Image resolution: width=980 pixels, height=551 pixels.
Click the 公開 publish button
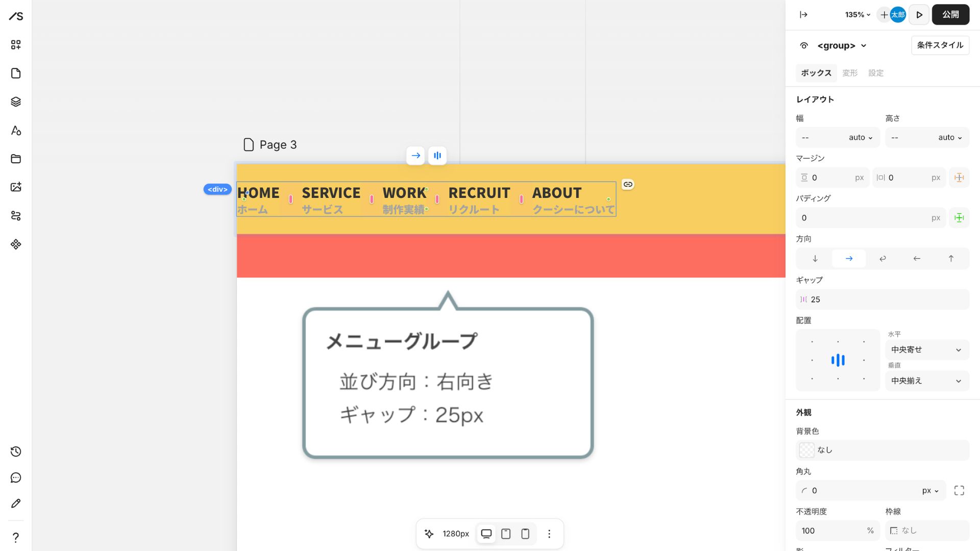950,14
